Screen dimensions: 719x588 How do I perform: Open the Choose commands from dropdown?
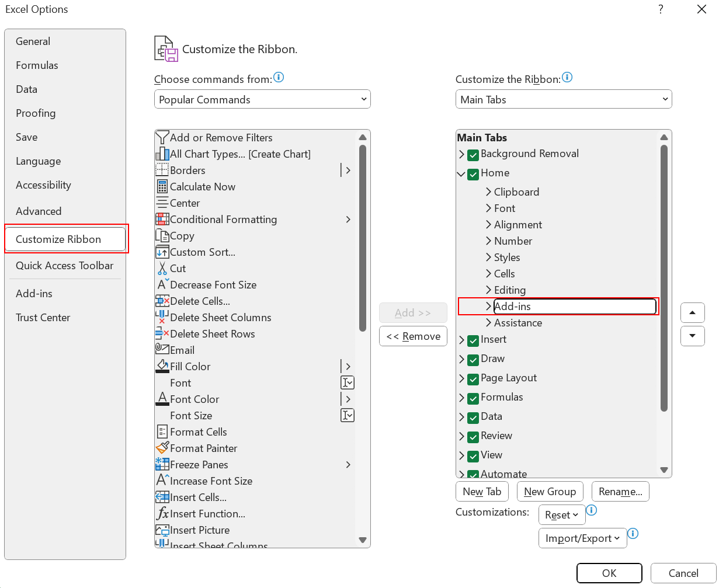tap(262, 99)
